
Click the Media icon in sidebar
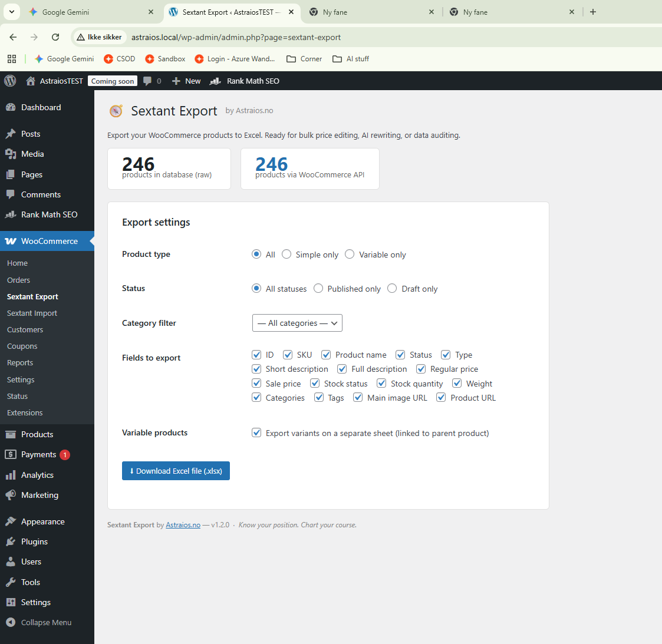click(11, 154)
